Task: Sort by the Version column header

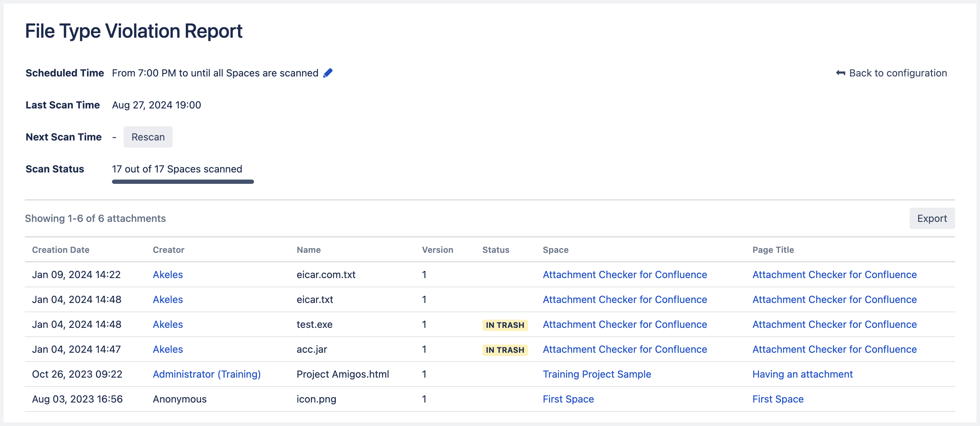Action: [437, 249]
